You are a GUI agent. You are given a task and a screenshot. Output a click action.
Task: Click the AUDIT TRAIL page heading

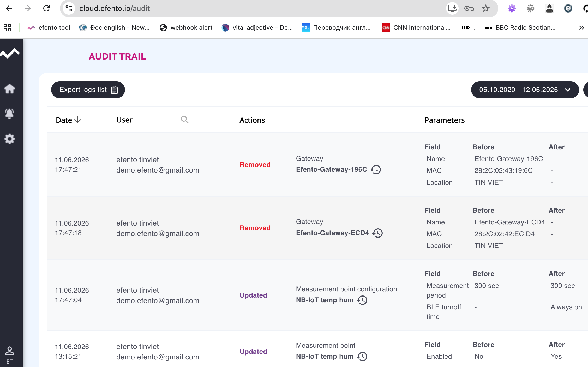pyautogui.click(x=117, y=56)
